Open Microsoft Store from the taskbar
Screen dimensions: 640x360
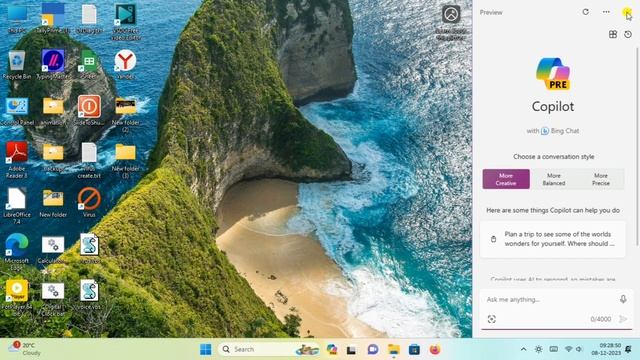(414, 349)
